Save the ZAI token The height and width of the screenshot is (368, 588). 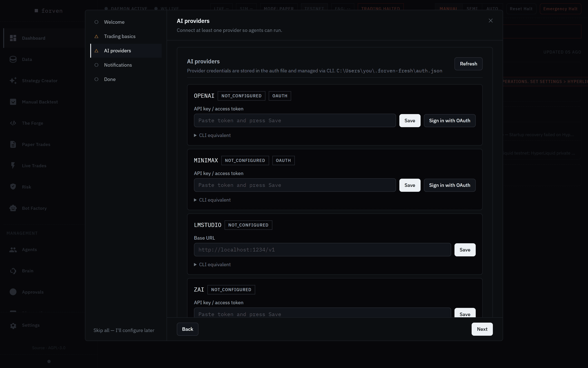[465, 313]
